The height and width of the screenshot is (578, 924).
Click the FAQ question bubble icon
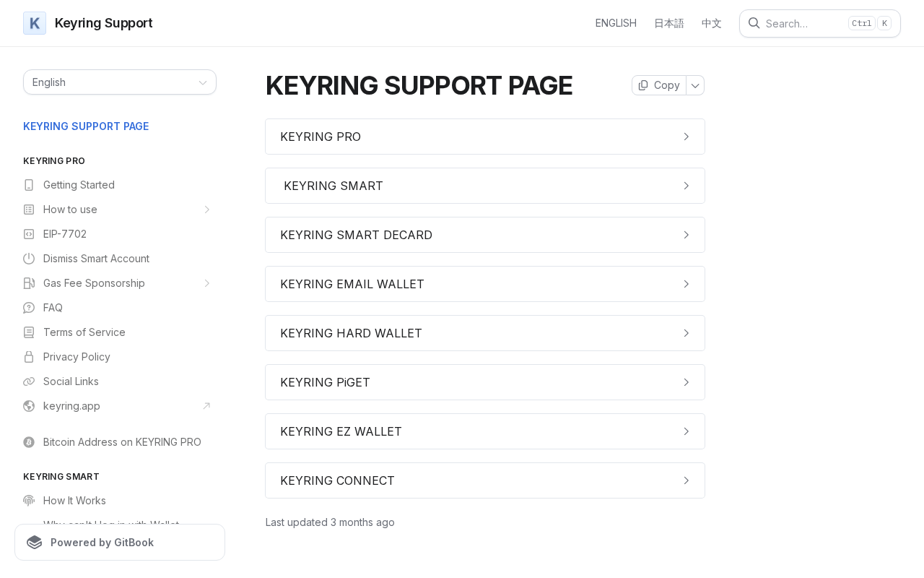coord(29,308)
